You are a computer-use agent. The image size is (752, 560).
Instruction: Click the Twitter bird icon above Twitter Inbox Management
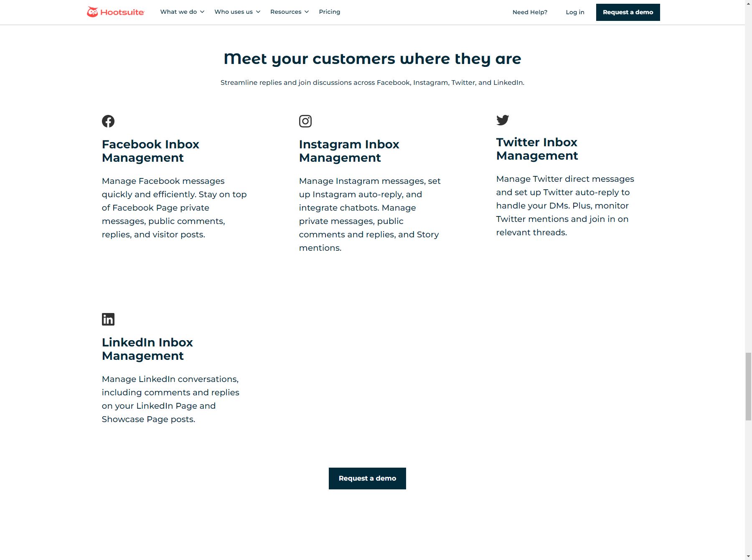point(503,120)
